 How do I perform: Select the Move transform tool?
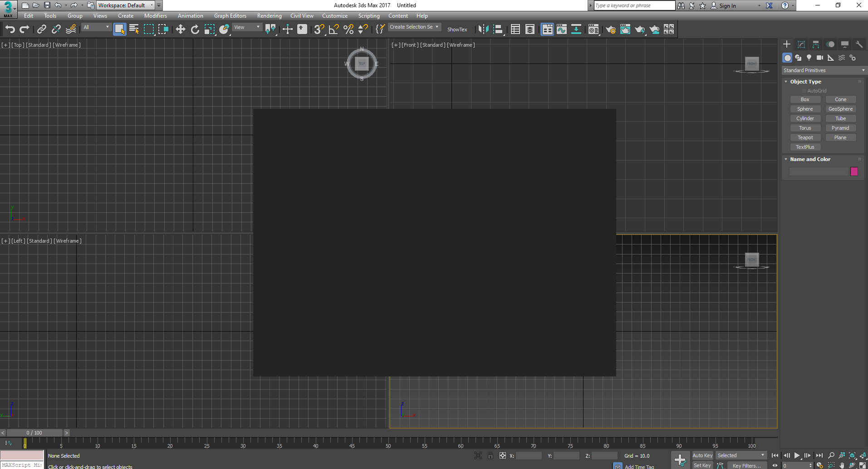(x=181, y=29)
